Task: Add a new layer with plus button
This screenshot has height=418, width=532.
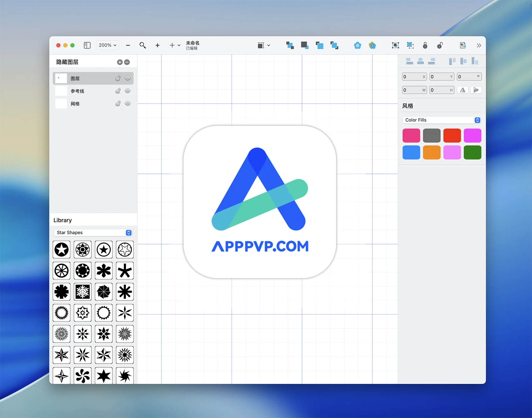Action: tap(120, 62)
